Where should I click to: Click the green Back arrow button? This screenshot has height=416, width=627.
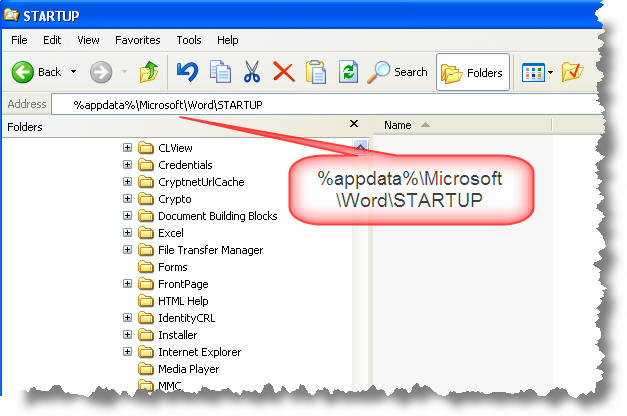22,72
